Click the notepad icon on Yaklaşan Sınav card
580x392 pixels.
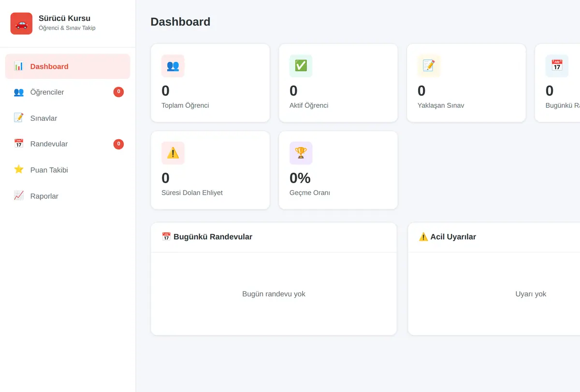click(429, 66)
